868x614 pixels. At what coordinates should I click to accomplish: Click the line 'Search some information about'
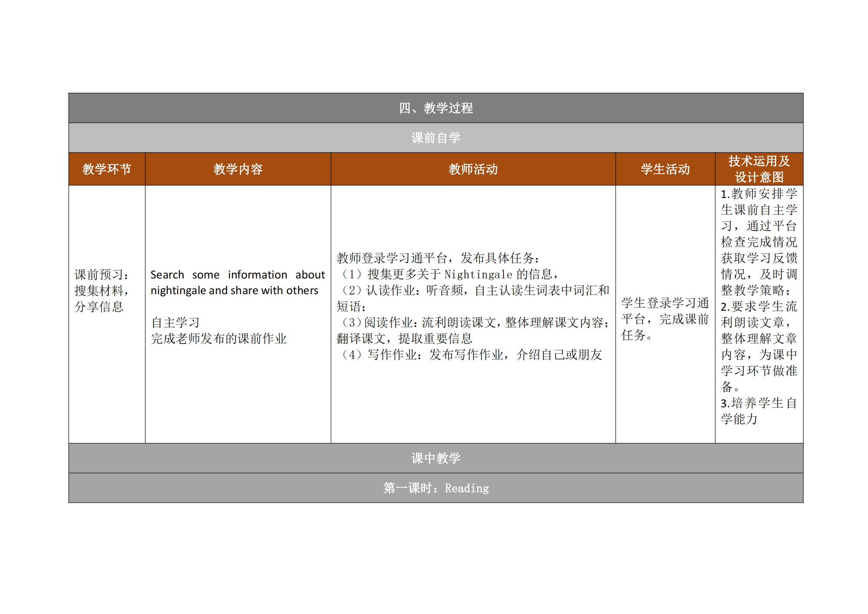[238, 275]
